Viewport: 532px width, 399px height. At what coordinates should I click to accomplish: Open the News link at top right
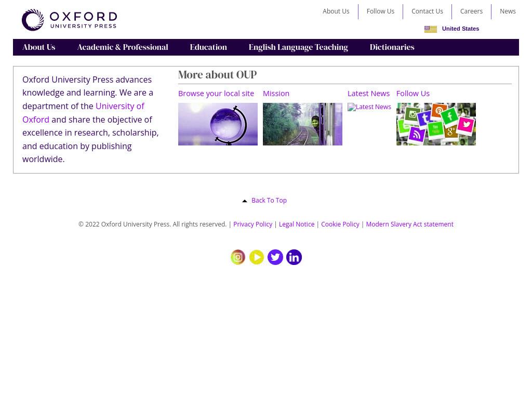pos(508,11)
